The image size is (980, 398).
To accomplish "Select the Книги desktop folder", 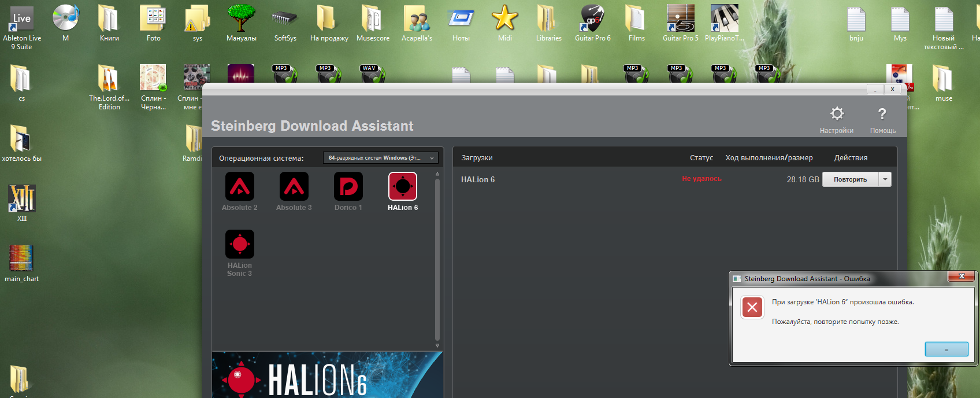I will pos(109,23).
